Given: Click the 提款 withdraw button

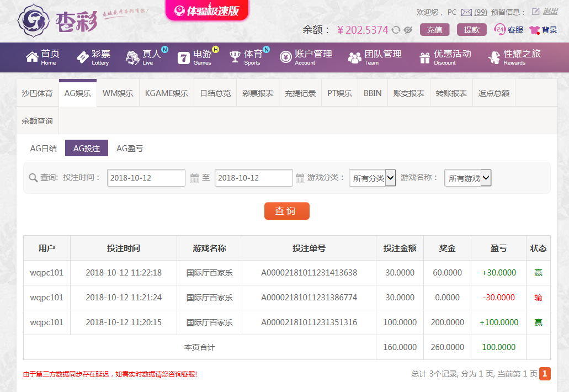Looking at the screenshot, I should [471, 30].
